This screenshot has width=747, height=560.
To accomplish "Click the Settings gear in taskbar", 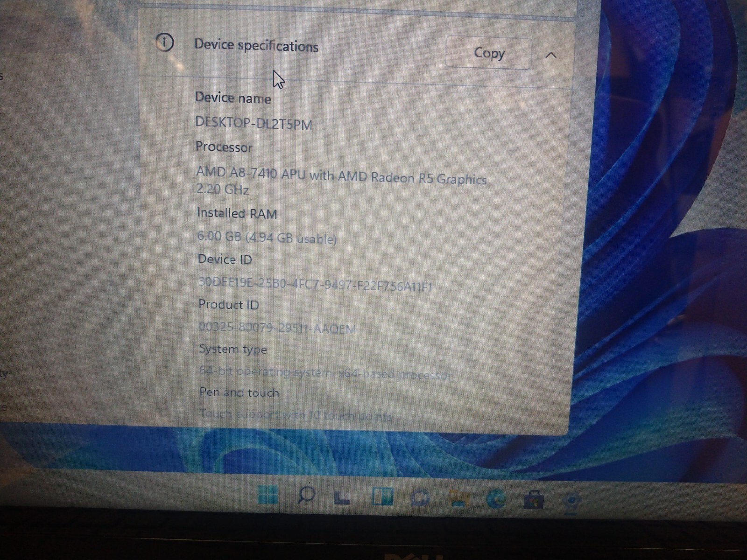I will 572,501.
